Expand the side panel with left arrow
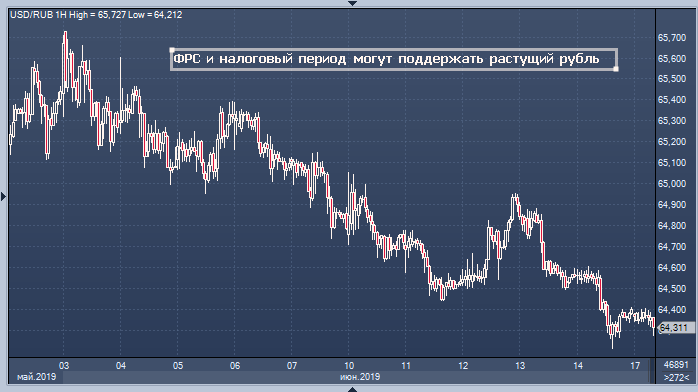Viewport: 698px width, 392px height. [4, 196]
